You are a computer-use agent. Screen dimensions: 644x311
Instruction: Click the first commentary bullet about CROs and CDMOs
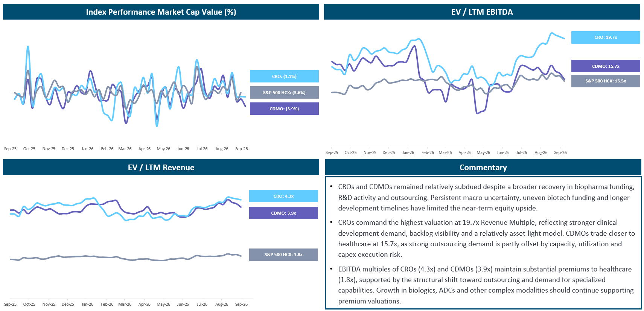(486, 197)
